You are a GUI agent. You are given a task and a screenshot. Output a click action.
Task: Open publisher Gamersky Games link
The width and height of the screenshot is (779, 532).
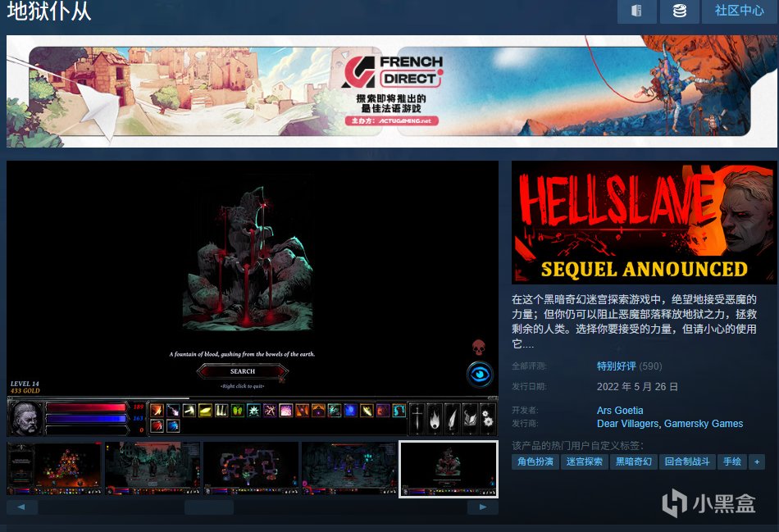coord(704,424)
